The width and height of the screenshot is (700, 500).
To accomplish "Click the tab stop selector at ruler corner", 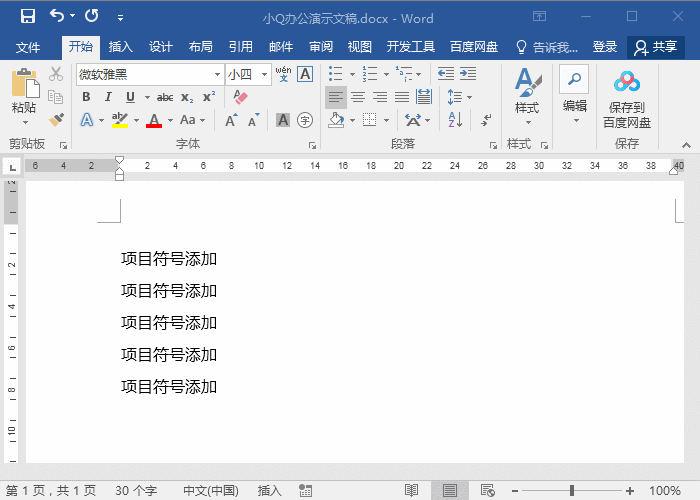I will [12, 168].
